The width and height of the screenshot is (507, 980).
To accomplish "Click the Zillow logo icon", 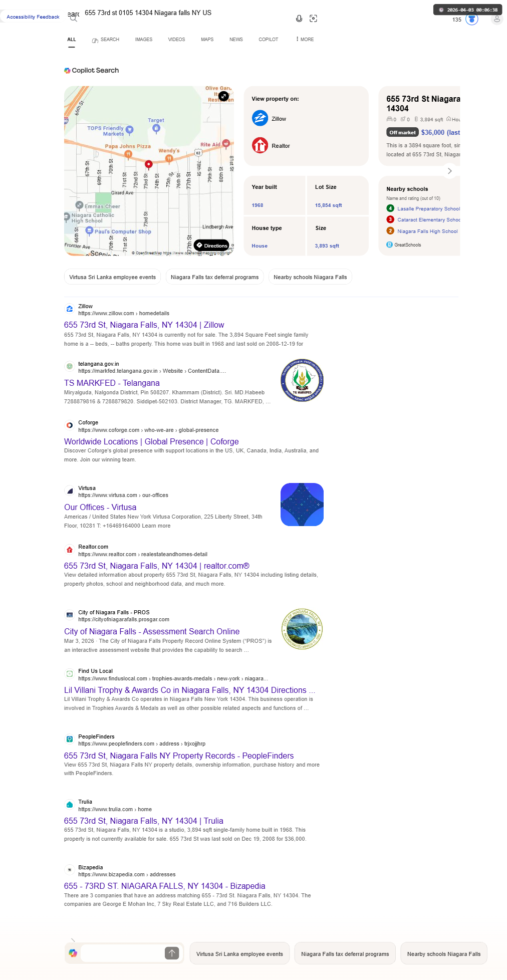I will [260, 118].
